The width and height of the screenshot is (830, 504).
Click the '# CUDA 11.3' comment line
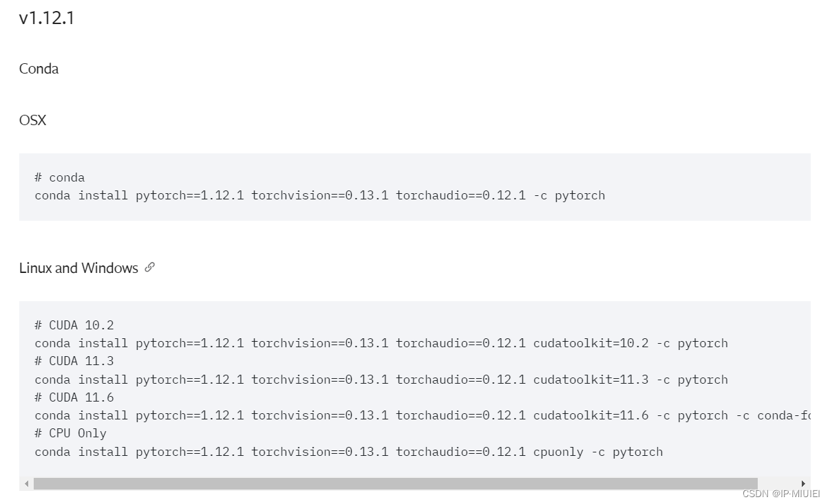(x=74, y=361)
